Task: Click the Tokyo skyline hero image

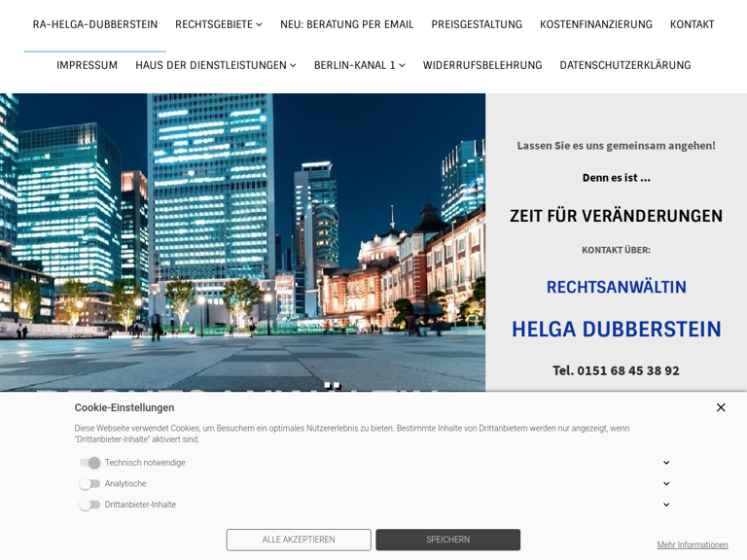Action: pos(242,242)
